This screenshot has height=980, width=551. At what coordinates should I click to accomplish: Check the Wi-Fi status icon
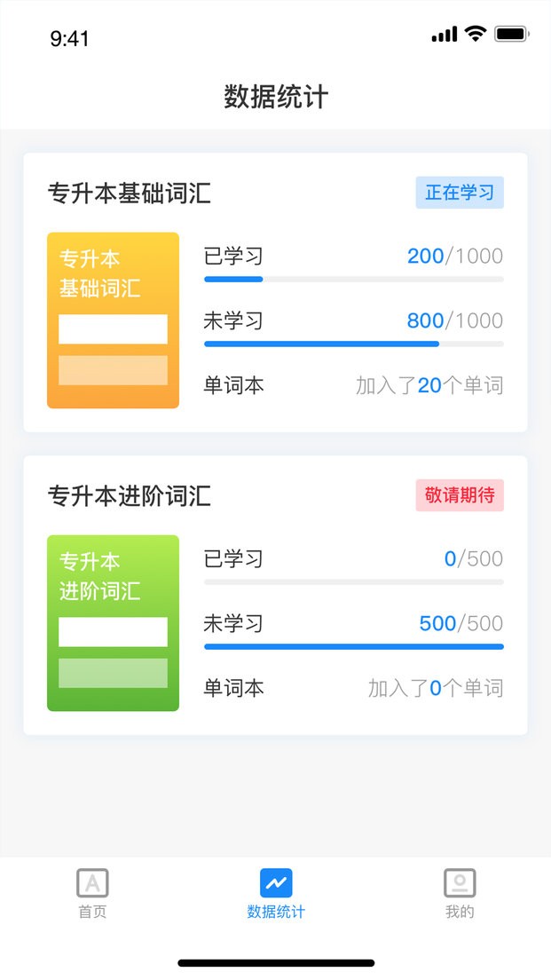[x=476, y=35]
